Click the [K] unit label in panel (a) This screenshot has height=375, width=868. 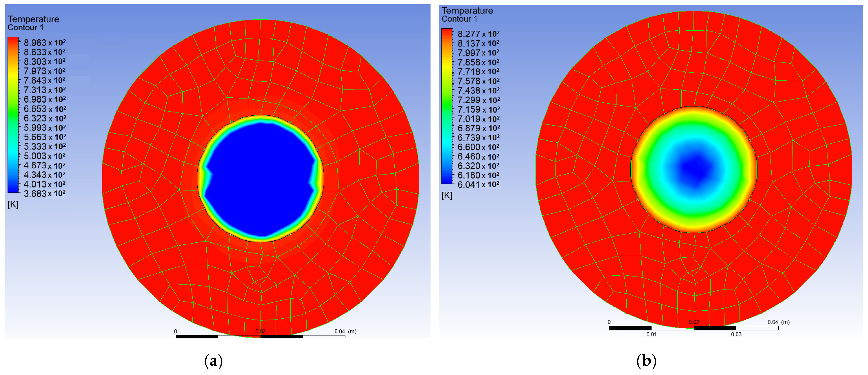13,205
